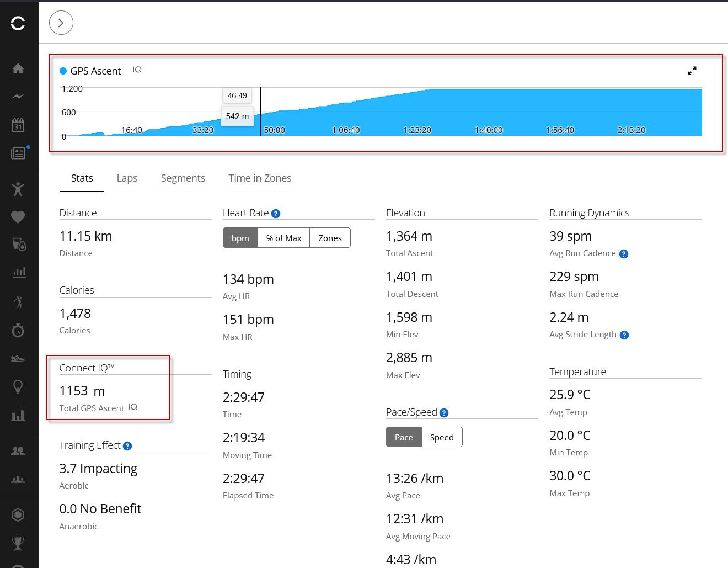This screenshot has width=728, height=568.
Task: Click the IQ badge next to GPS Ascent
Action: click(137, 70)
